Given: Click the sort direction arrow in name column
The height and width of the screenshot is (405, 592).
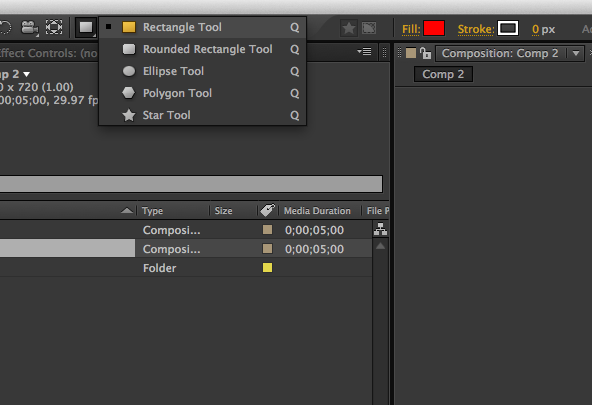Looking at the screenshot, I should (x=127, y=211).
